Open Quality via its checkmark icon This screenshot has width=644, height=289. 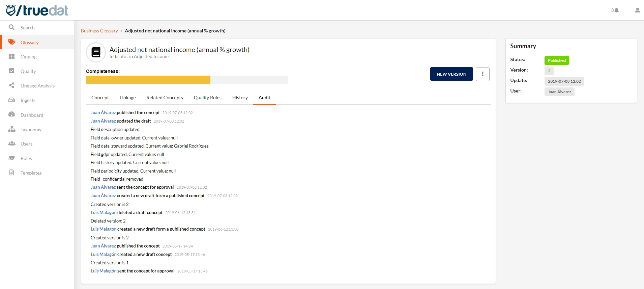12,71
